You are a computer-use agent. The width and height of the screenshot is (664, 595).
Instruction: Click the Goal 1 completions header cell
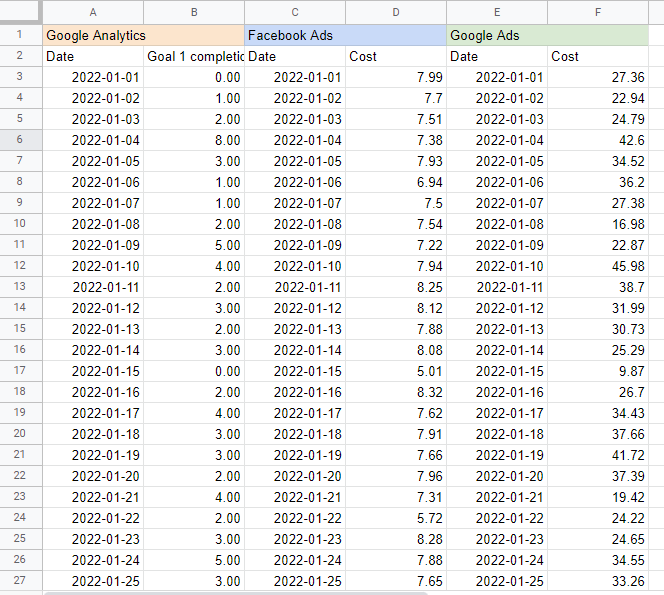pyautogui.click(x=193, y=56)
